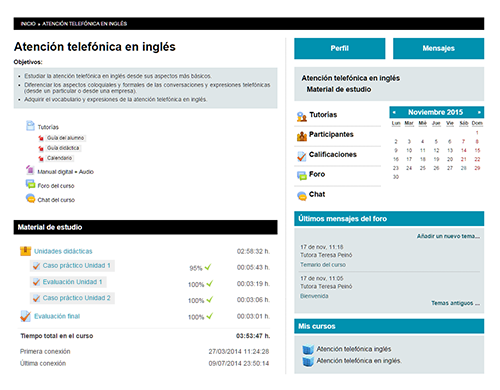
Task: Open Calificaciones in the sidebar menu
Action: [x=333, y=154]
